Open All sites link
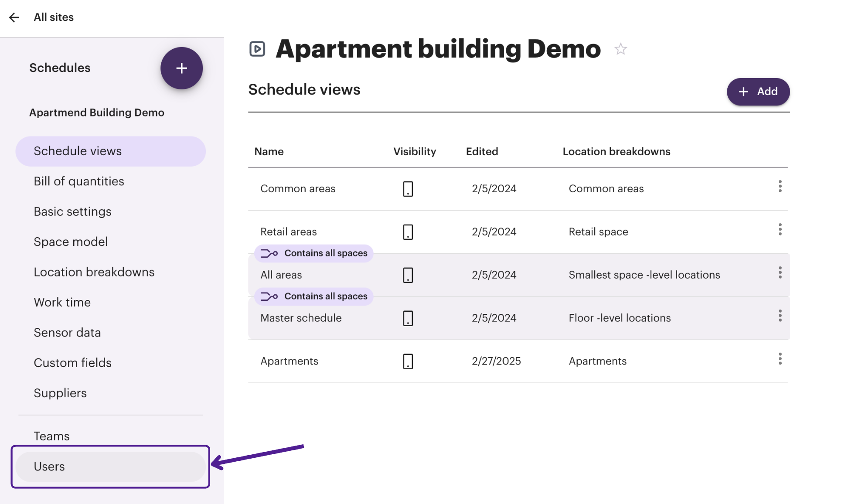This screenshot has height=504, width=845. click(54, 17)
